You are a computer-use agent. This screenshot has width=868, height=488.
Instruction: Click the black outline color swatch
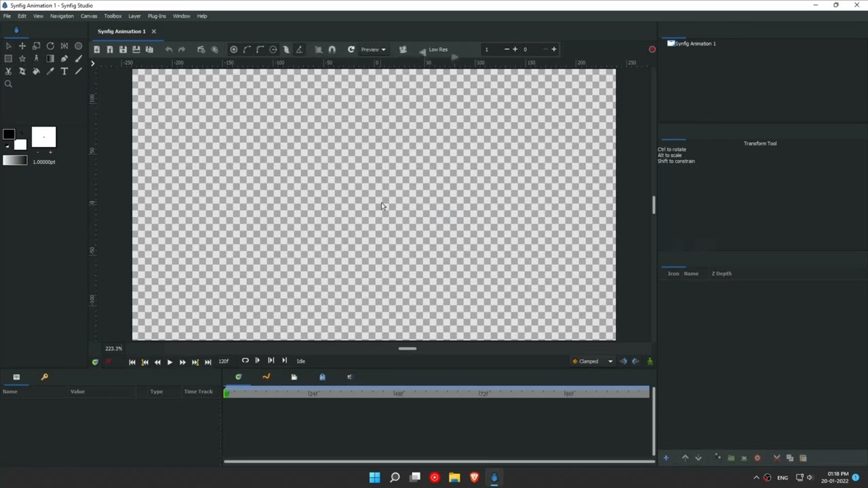9,134
